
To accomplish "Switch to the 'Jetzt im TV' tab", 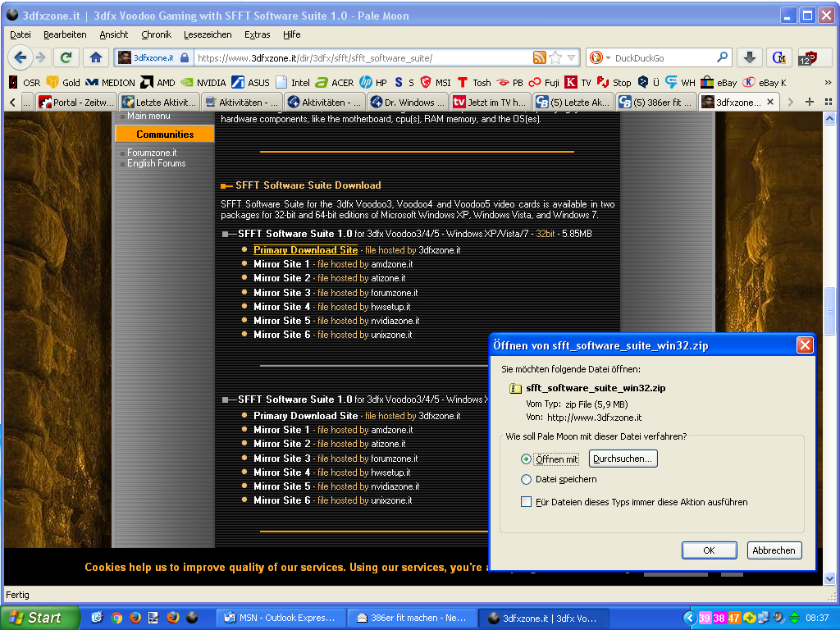I will (x=491, y=102).
